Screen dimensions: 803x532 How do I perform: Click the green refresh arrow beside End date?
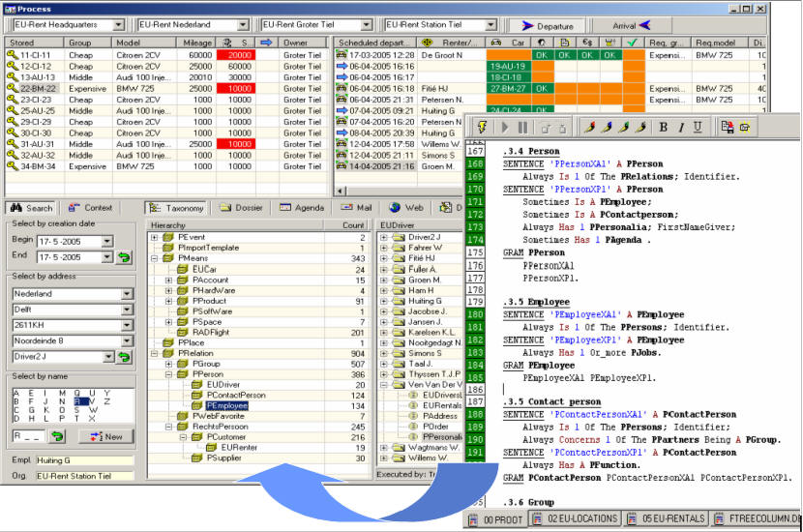pos(124,257)
